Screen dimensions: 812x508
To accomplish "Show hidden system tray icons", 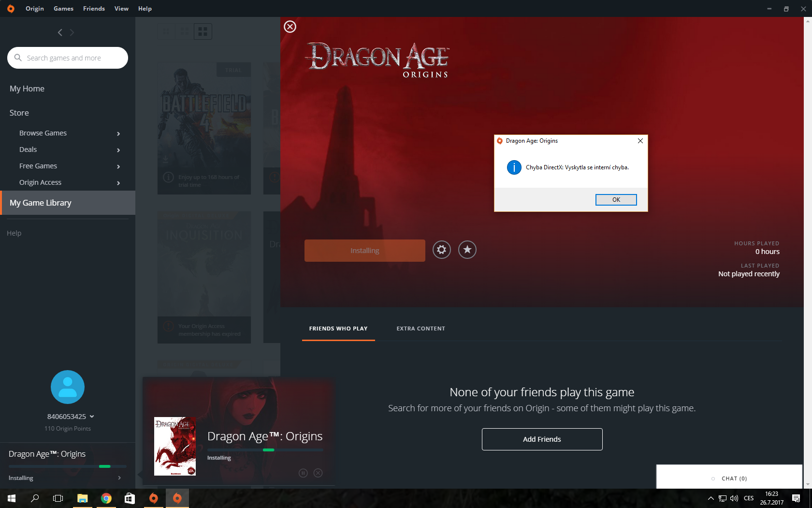I will tap(710, 498).
